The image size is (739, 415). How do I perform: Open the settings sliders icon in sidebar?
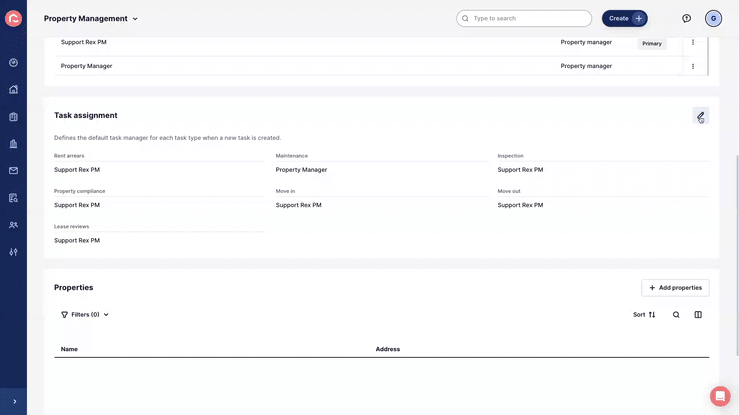coord(13,252)
